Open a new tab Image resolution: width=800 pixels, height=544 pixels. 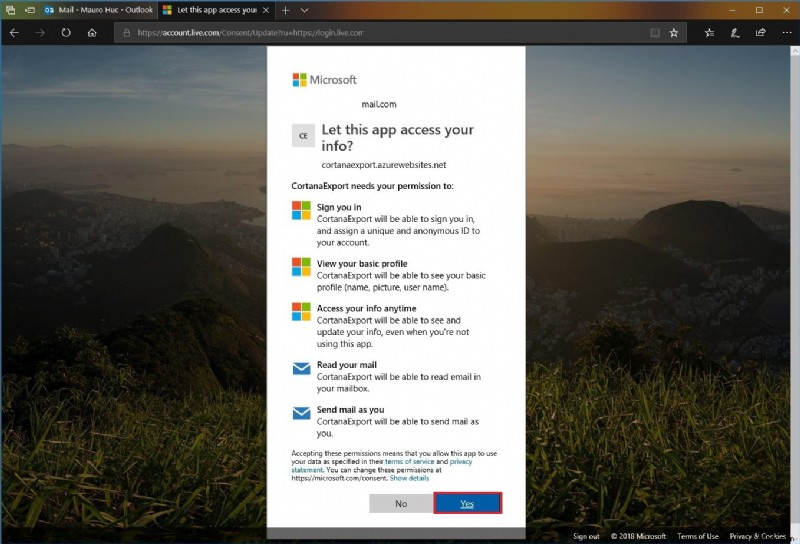[x=286, y=10]
